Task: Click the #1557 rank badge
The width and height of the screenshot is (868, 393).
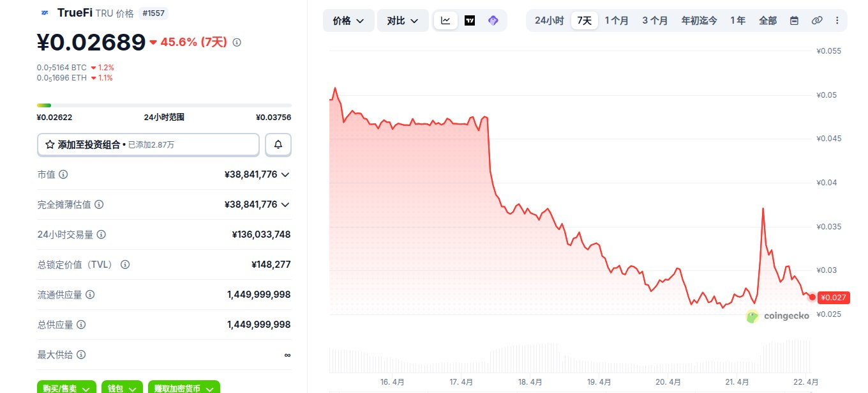Action: pyautogui.click(x=153, y=13)
